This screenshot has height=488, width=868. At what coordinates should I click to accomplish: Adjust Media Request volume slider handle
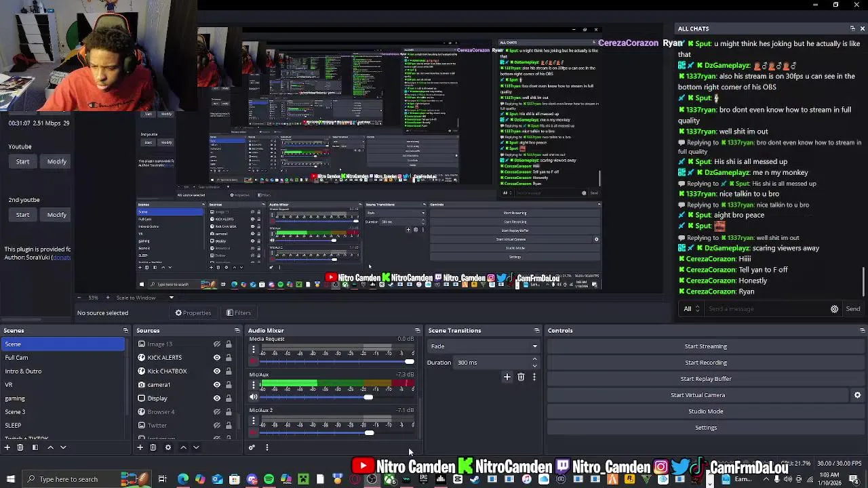coord(409,361)
